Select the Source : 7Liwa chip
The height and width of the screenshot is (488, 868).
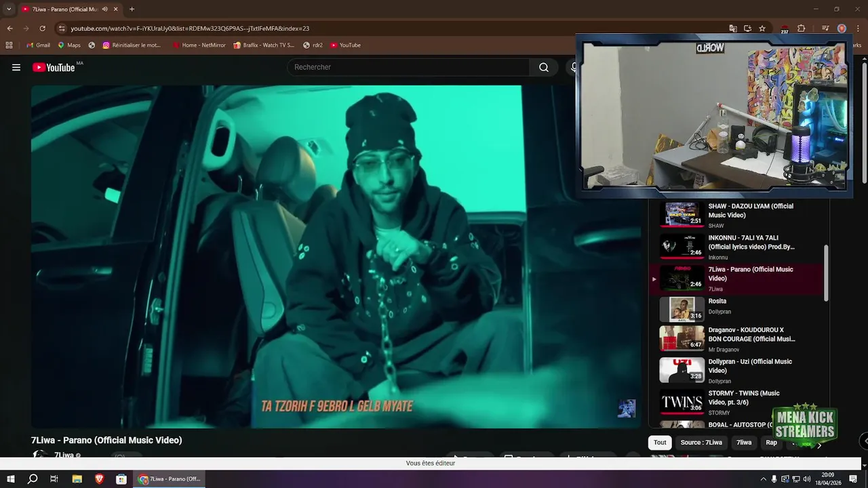[701, 443]
